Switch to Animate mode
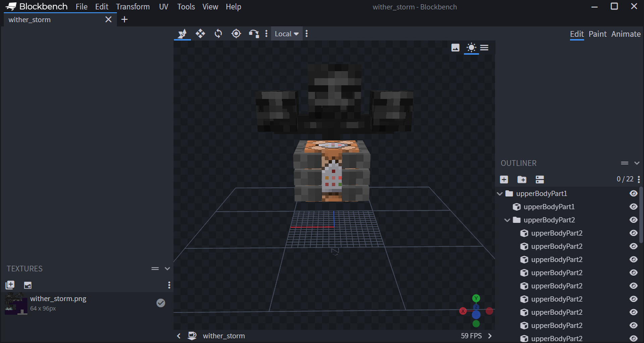This screenshot has height=343, width=644. point(626,34)
